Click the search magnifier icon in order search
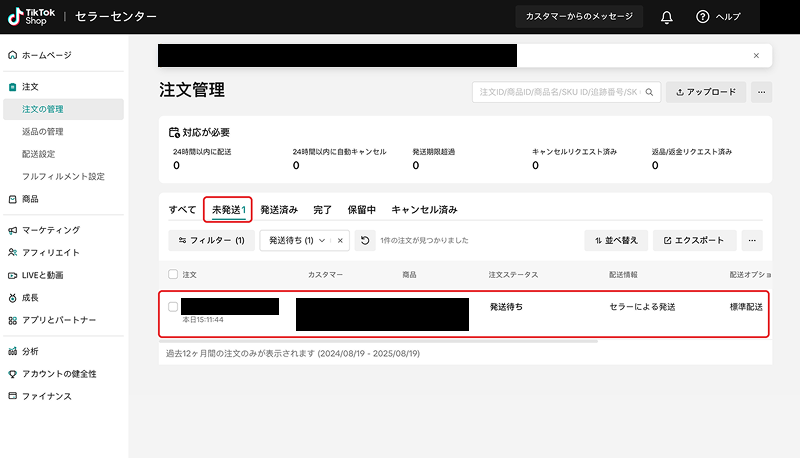Screen dimensions: 800x458 [x=649, y=92]
